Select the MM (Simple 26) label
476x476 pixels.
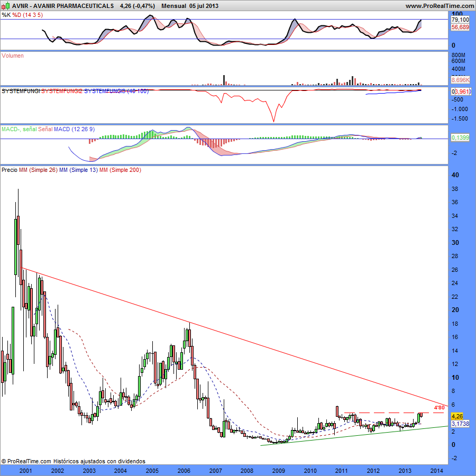(x=38, y=170)
